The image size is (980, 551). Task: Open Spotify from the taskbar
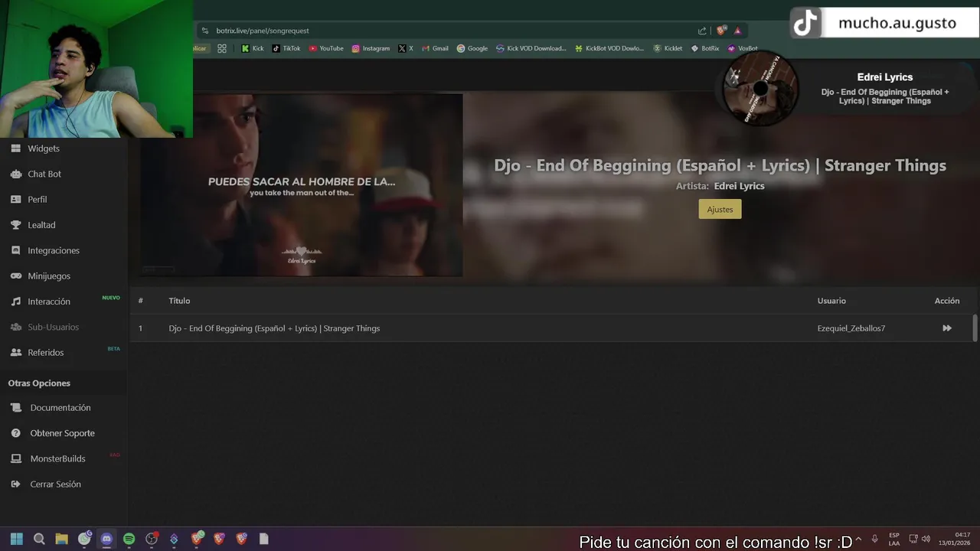pos(129,539)
